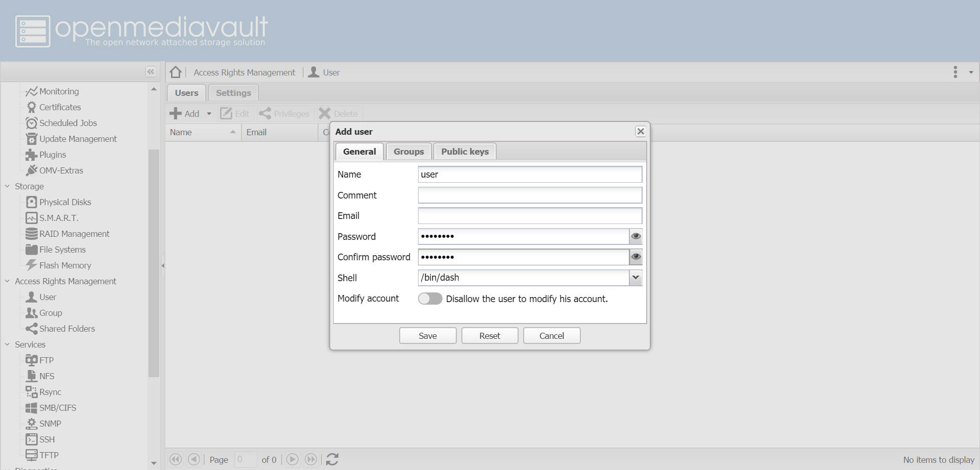Viewport: 980px width, 470px height.
Task: Open the Shell dropdown
Action: 635,278
